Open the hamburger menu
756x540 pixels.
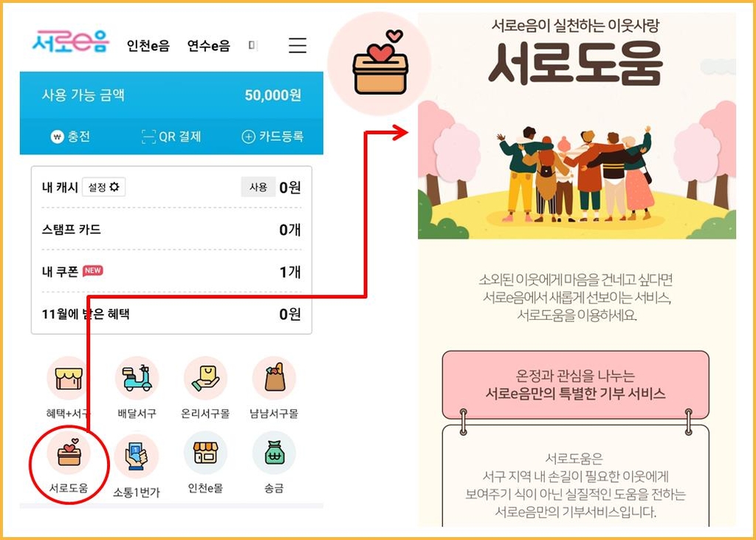click(298, 45)
